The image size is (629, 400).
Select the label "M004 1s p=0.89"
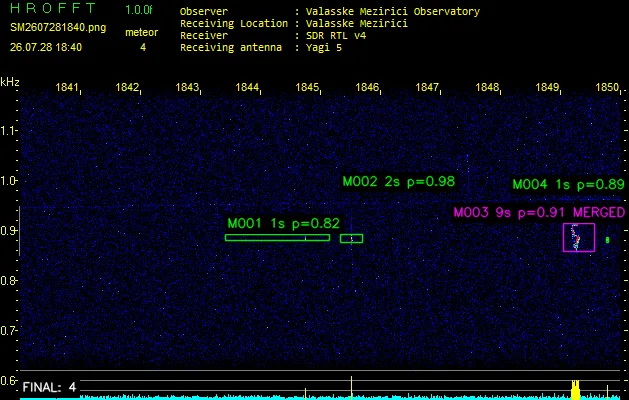pos(568,185)
